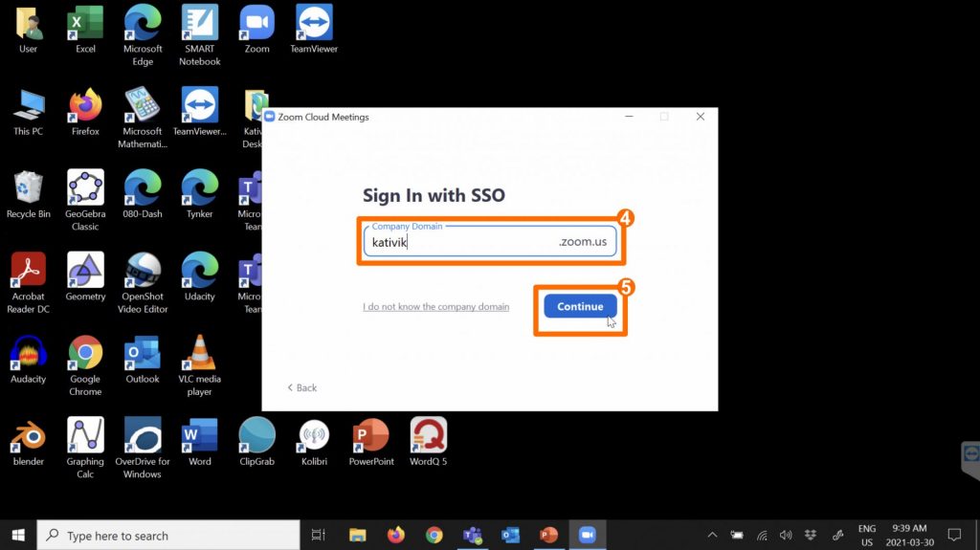Show hidden icons in system tray
Viewport: 980px width, 550px height.
click(x=711, y=535)
